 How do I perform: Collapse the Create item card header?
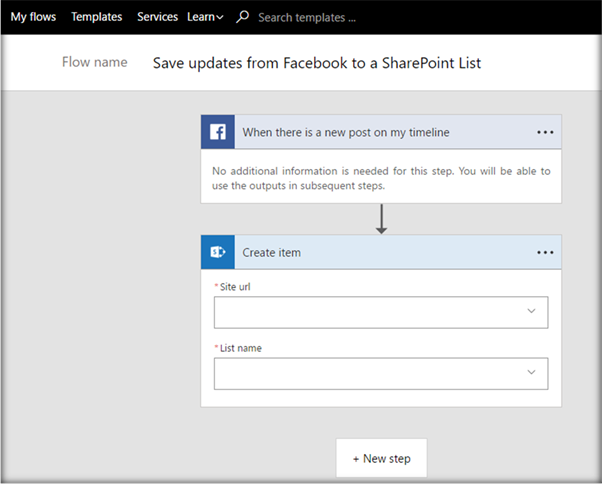click(381, 252)
